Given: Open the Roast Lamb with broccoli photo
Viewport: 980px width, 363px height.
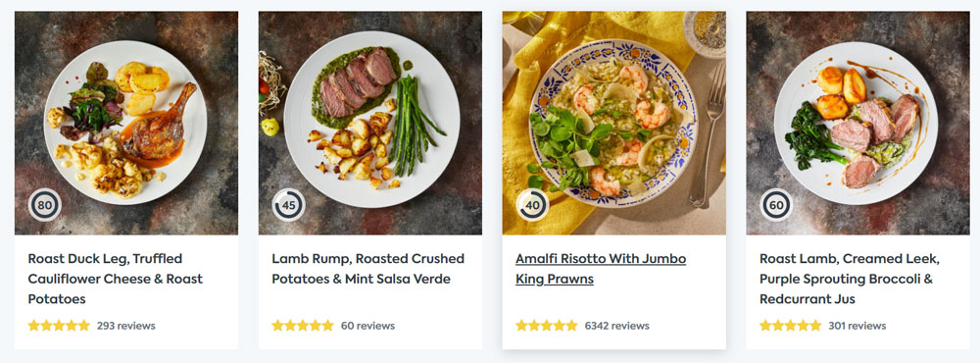Looking at the screenshot, I should (857, 124).
